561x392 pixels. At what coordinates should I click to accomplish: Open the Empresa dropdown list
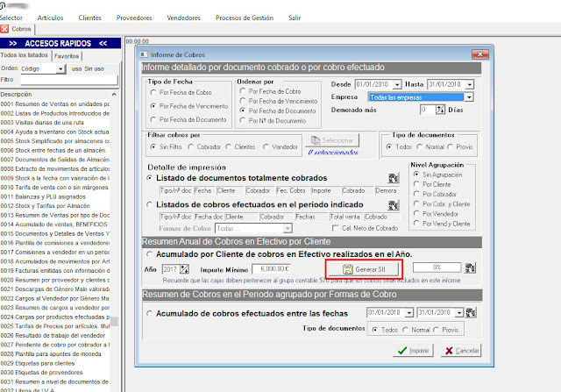[x=469, y=96]
